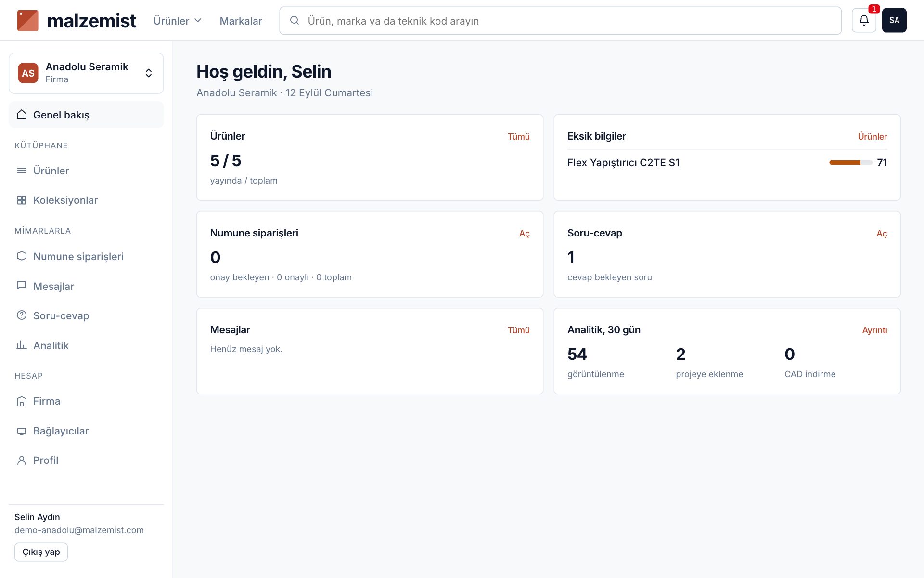Click Aç link in Soru-cevap card
The height and width of the screenshot is (578, 924).
click(x=881, y=234)
